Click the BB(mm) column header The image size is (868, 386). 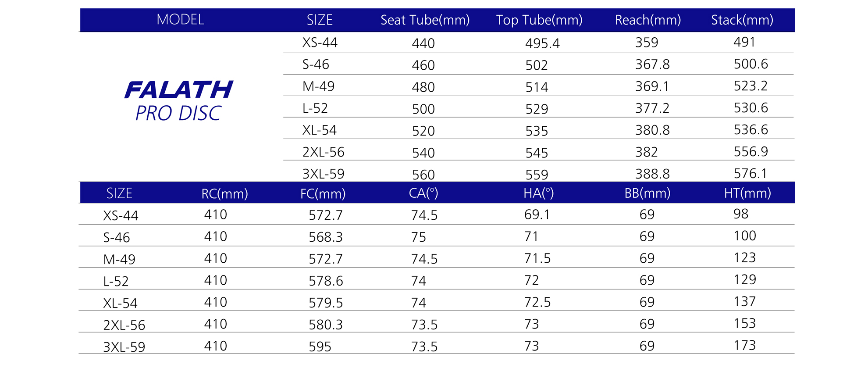[647, 193]
